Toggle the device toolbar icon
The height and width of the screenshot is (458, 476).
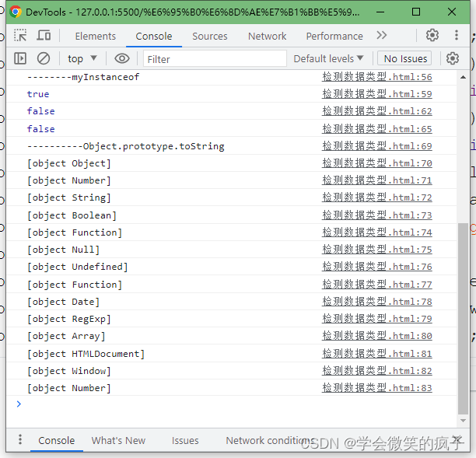click(x=44, y=36)
